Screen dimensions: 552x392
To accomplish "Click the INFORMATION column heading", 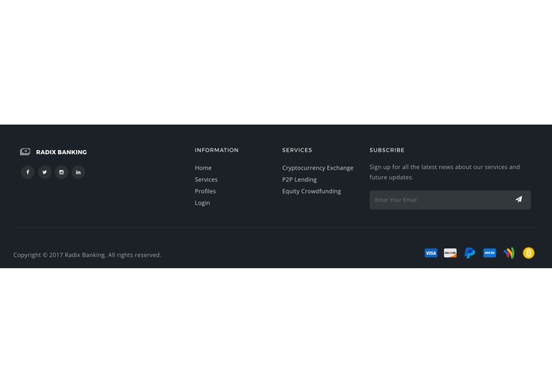I will [x=217, y=150].
